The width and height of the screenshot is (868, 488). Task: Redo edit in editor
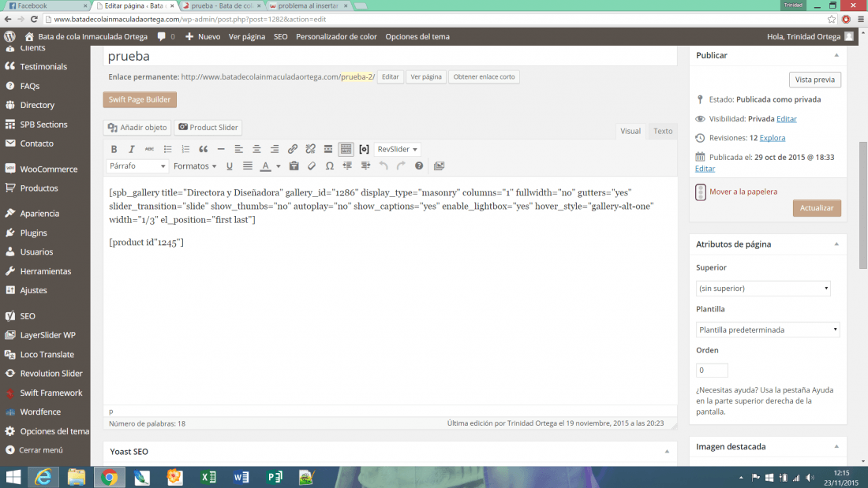[401, 166]
